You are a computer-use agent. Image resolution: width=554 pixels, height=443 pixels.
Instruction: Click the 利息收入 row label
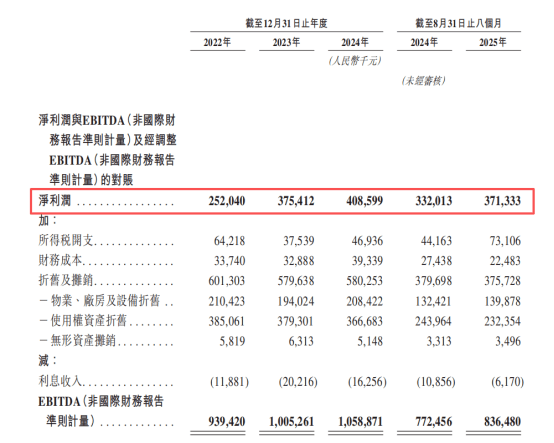[60, 382]
